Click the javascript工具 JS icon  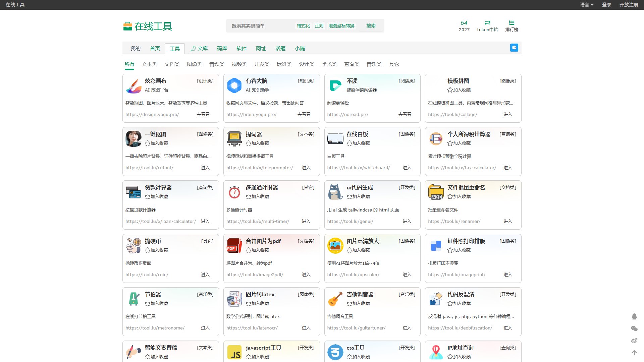pos(234,352)
